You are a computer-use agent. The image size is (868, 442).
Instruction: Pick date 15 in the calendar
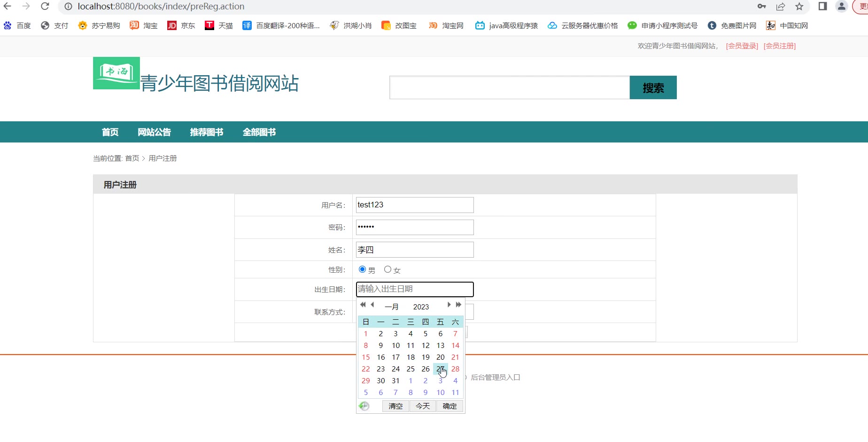366,357
